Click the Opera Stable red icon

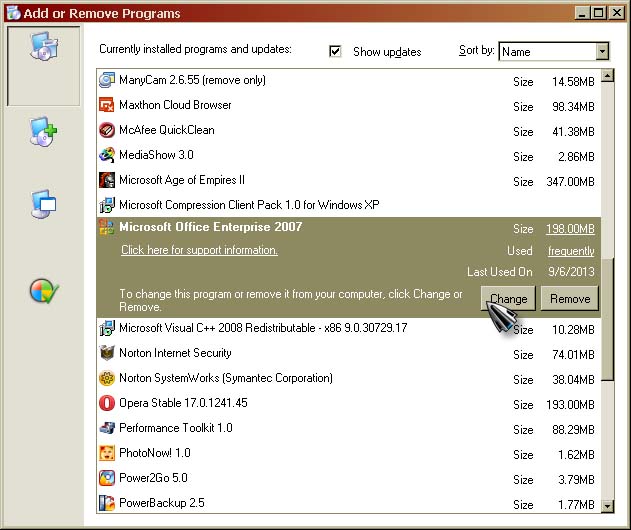pos(107,404)
